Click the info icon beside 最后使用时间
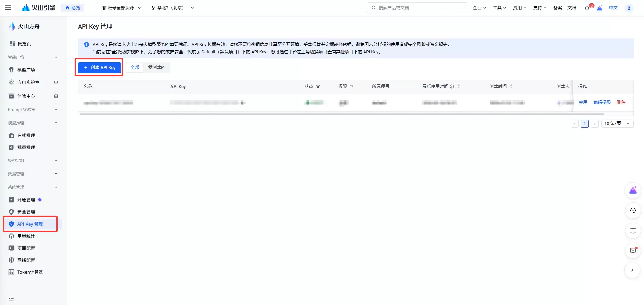 click(x=452, y=86)
